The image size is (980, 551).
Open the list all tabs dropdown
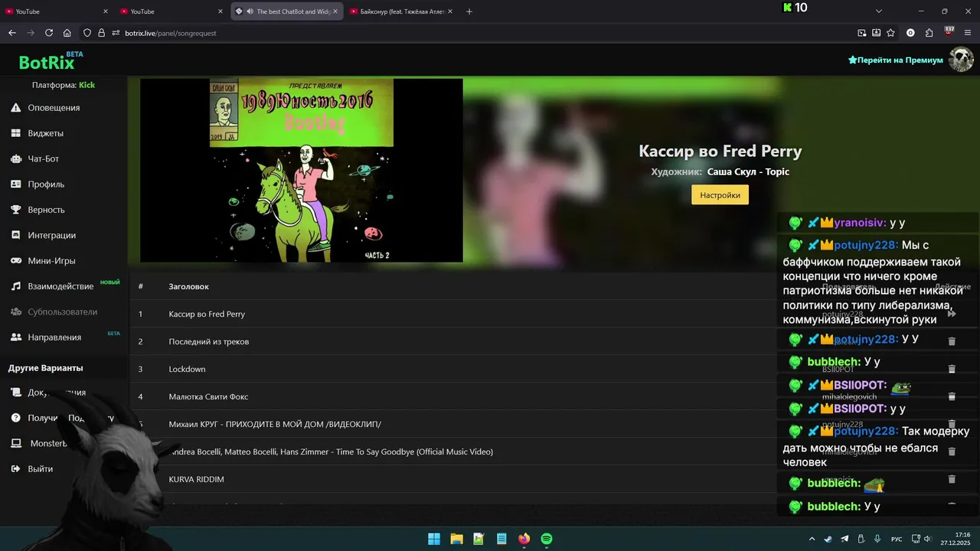pos(879,11)
